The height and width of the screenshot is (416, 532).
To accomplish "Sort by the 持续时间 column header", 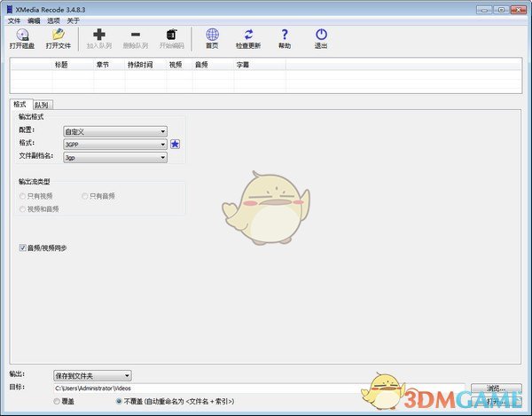I will 145,65.
